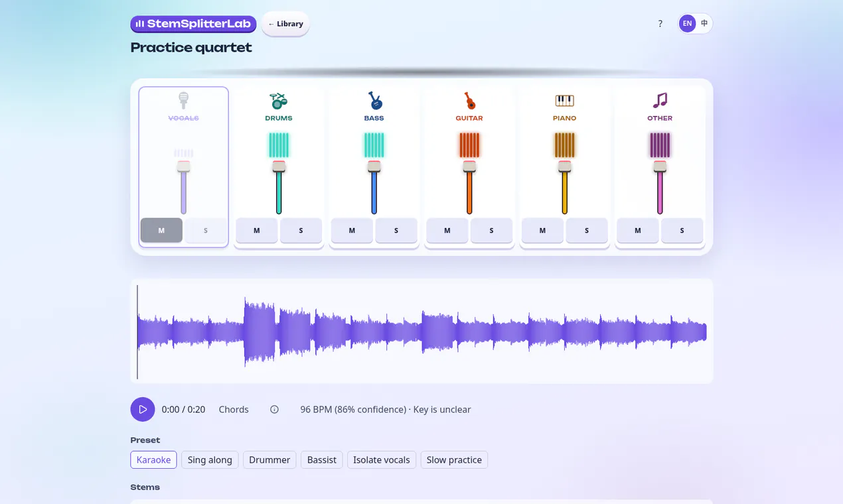
Task: Switch language to English (EN)
Action: pyautogui.click(x=687, y=24)
